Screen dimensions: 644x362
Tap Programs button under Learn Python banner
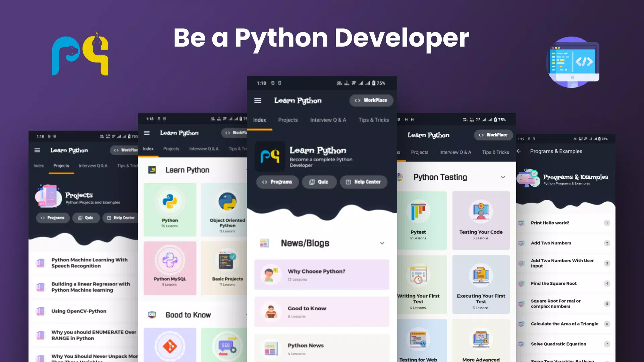tap(277, 182)
